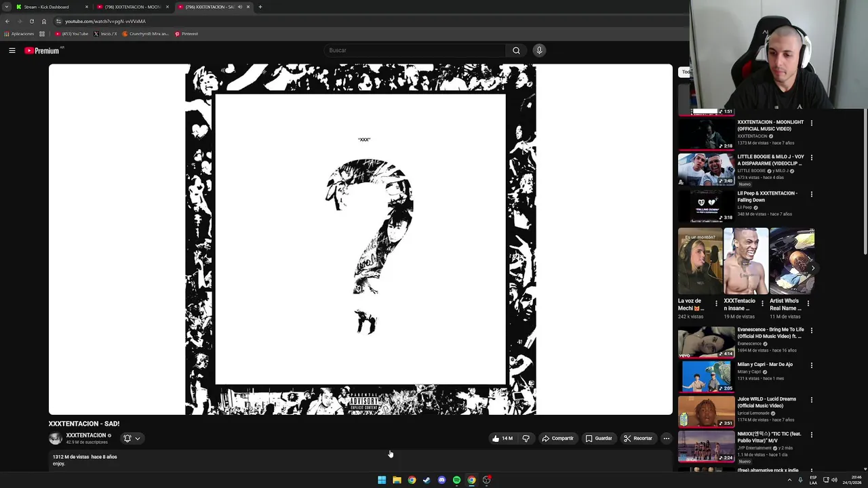Go back in browser history
Image resolution: width=868 pixels, height=488 pixels.
click(7, 21)
